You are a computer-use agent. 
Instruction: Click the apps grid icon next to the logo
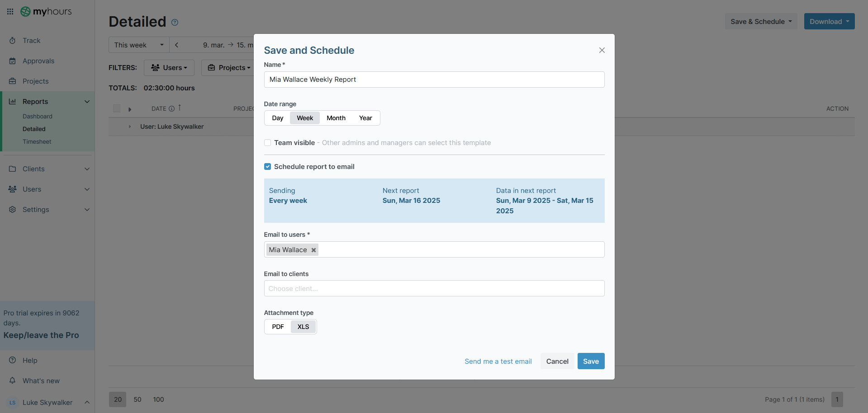10,11
